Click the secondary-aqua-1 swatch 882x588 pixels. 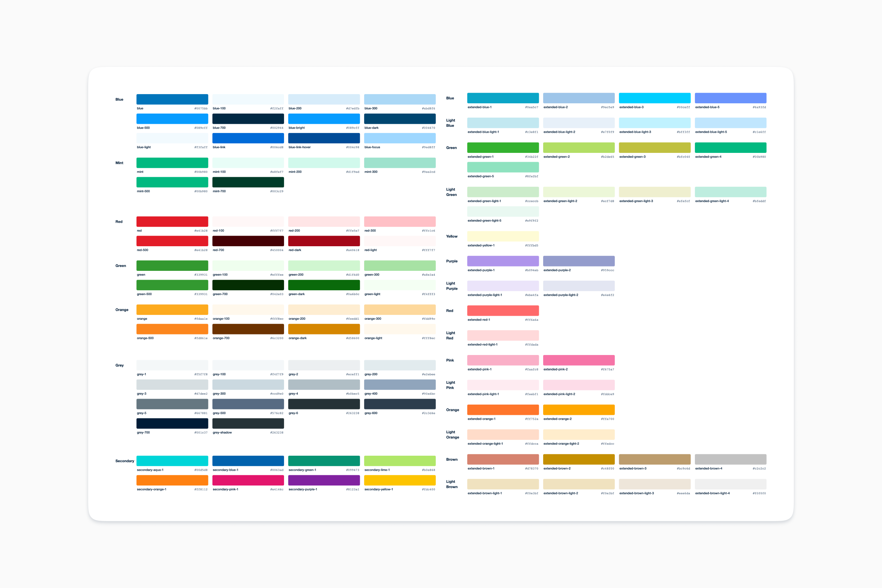pyautogui.click(x=172, y=461)
